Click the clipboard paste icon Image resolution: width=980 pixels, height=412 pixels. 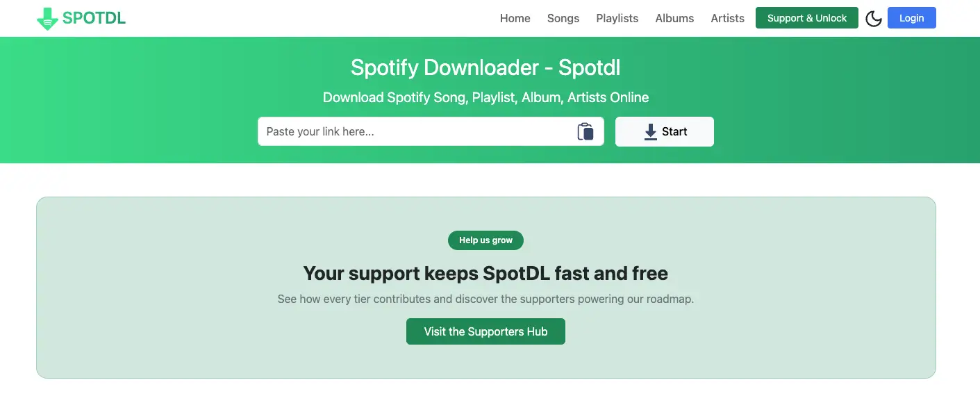(585, 131)
